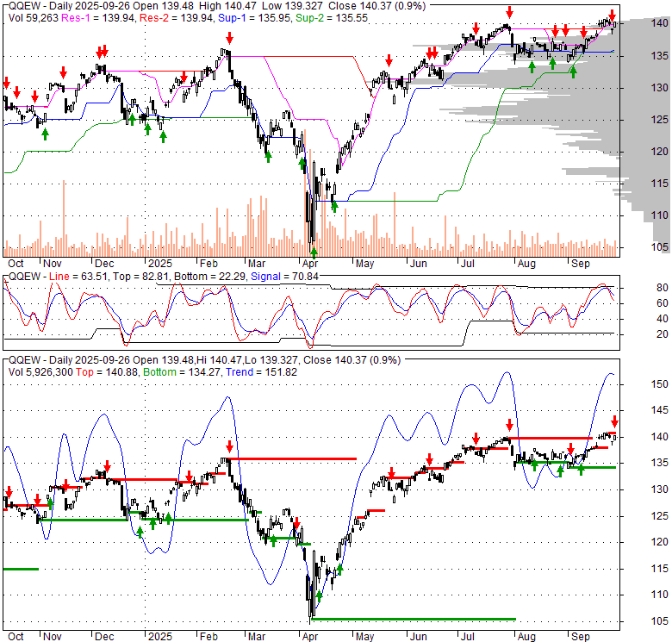The width and height of the screenshot is (672, 642).
Task: Click the 20 level on oscillator axis
Action: [663, 333]
